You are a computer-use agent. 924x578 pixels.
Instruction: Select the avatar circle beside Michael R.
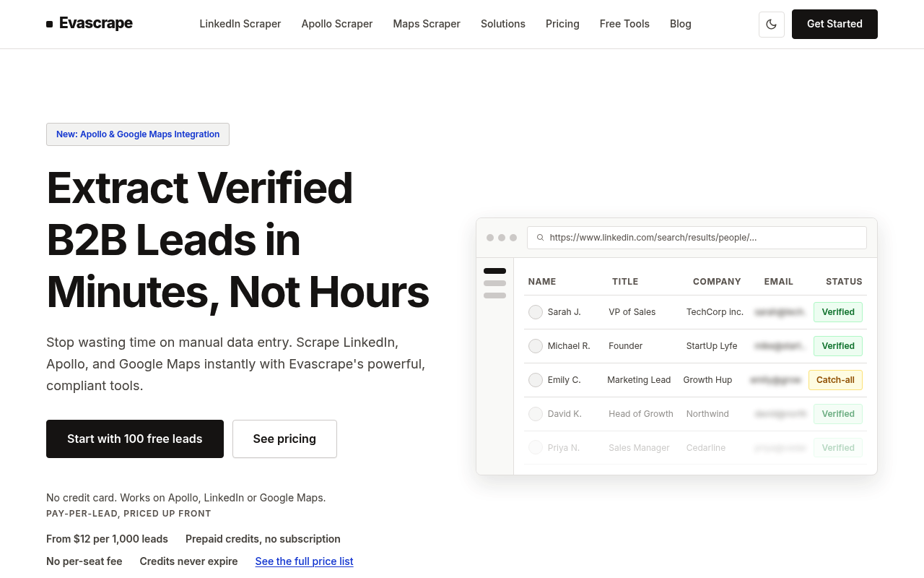536,346
